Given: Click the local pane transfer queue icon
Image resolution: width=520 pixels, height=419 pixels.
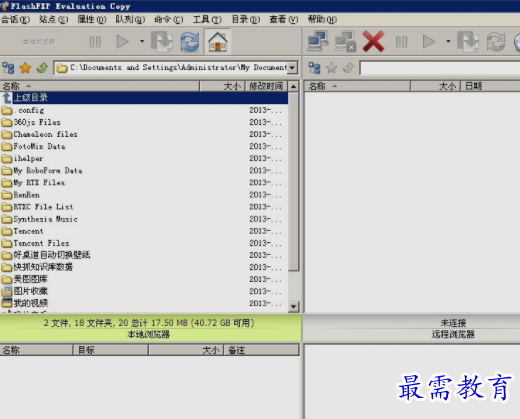Looking at the screenshot, I should (x=162, y=42).
